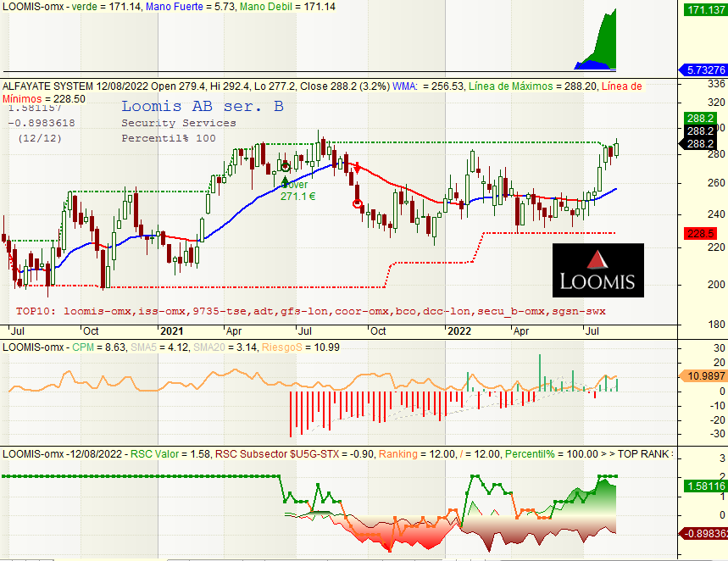
Task: Click 'gfs-lon' in the TOP10 list
Action: 304,311
